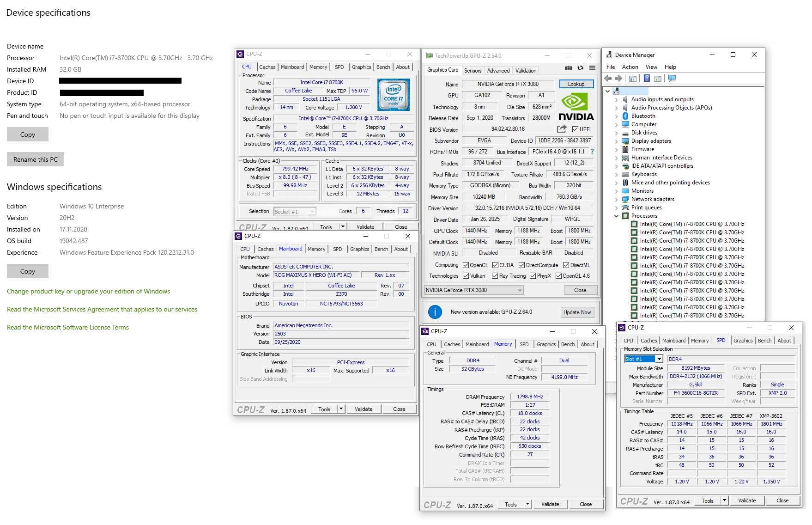Image resolution: width=812 pixels, height=525 pixels.
Task: Switch to Sensors tab in GPU-Z
Action: 473,71
